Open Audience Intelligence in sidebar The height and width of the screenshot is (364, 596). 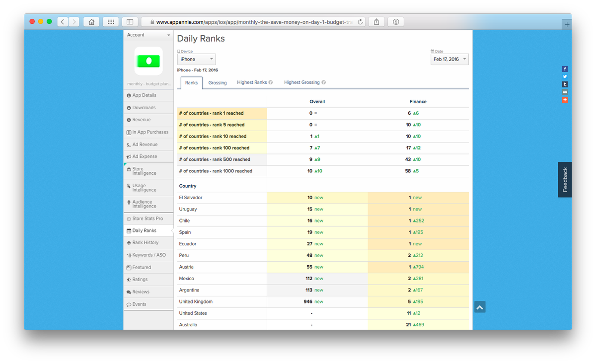pyautogui.click(x=149, y=204)
